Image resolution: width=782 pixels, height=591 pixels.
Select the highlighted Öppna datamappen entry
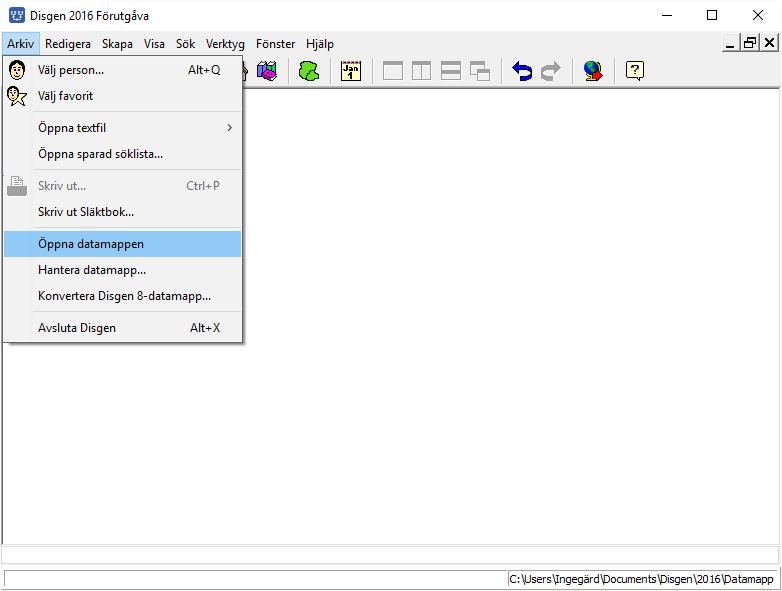[122, 244]
